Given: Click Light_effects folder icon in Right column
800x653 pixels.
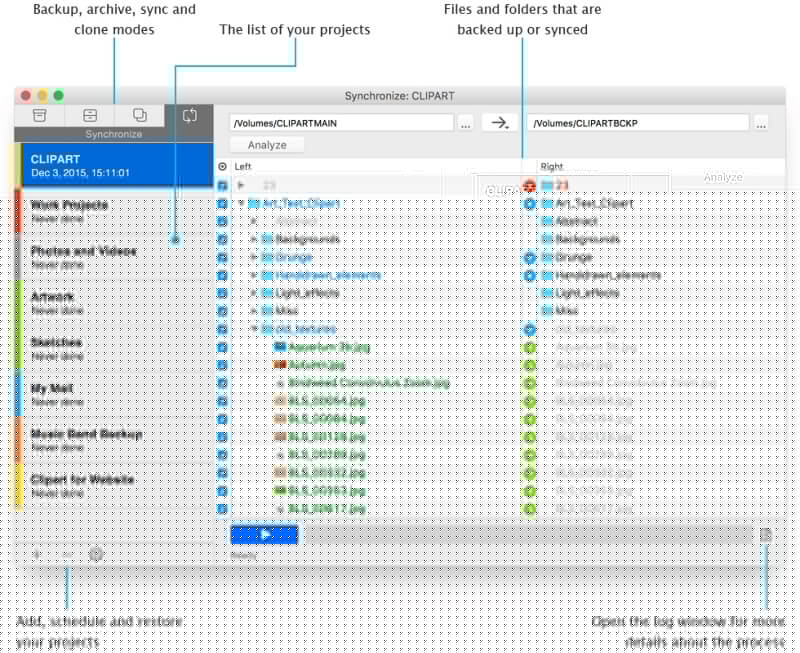Looking at the screenshot, I should pos(547,293).
